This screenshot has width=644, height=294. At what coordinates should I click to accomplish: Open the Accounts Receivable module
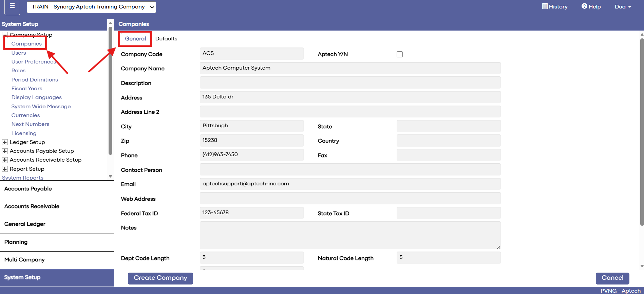click(x=57, y=207)
